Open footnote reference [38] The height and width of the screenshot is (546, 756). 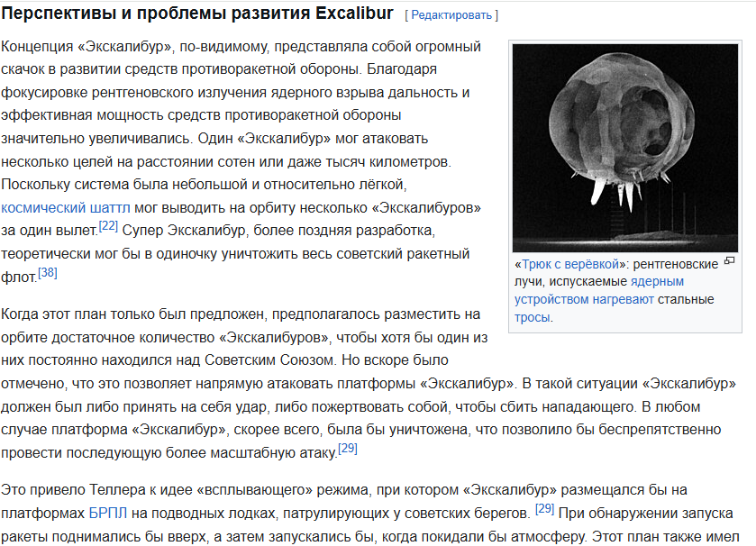click(48, 273)
